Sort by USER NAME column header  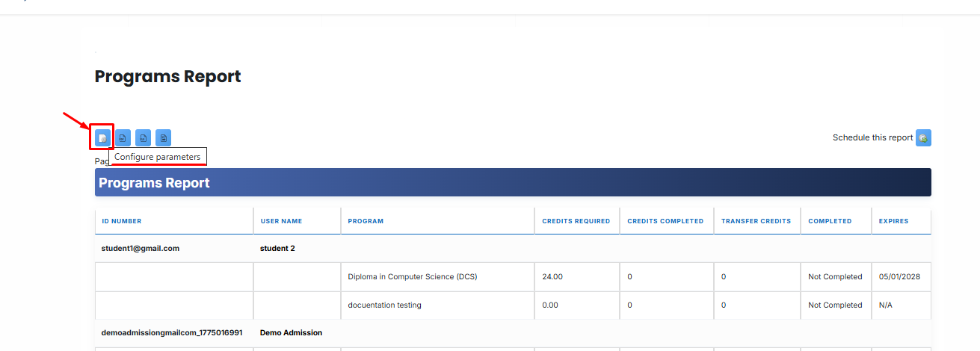click(282, 221)
